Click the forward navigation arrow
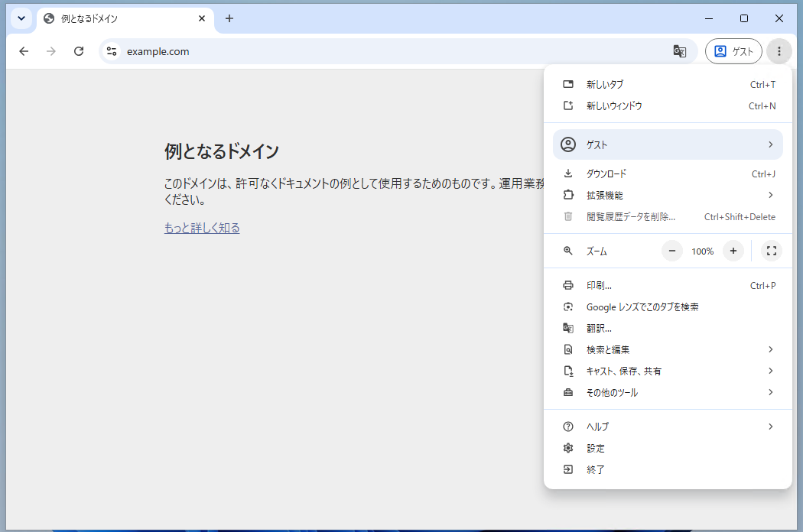Screen dimensions: 803x532 tap(50, 51)
